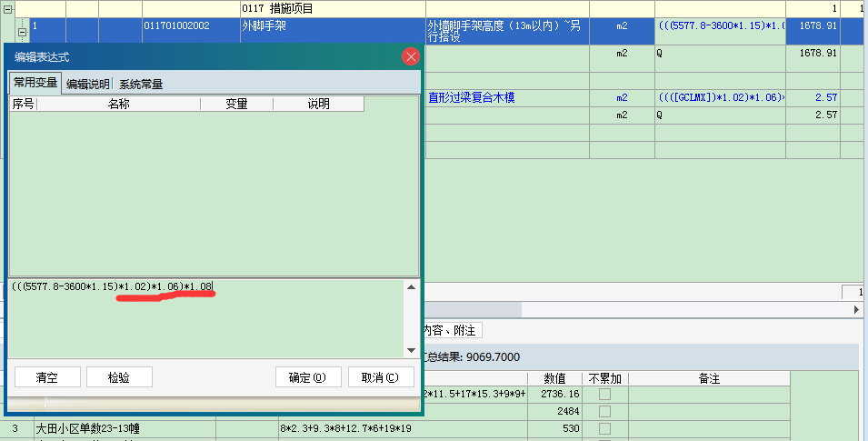Click the 名称 column header
This screenshot has width=868, height=441.
click(x=118, y=104)
